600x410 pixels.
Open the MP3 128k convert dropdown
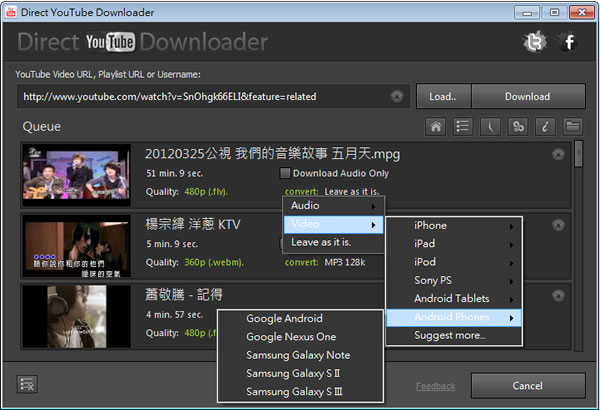[x=342, y=263]
